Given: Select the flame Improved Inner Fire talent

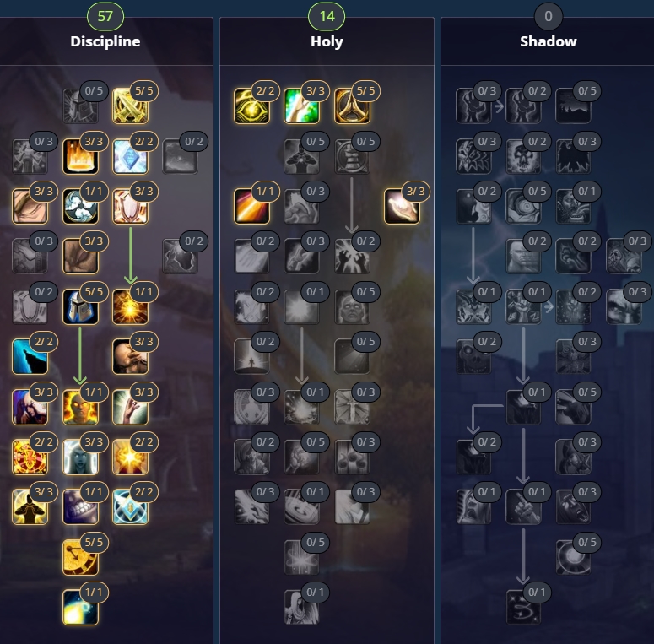Looking at the screenshot, I should (x=80, y=156).
